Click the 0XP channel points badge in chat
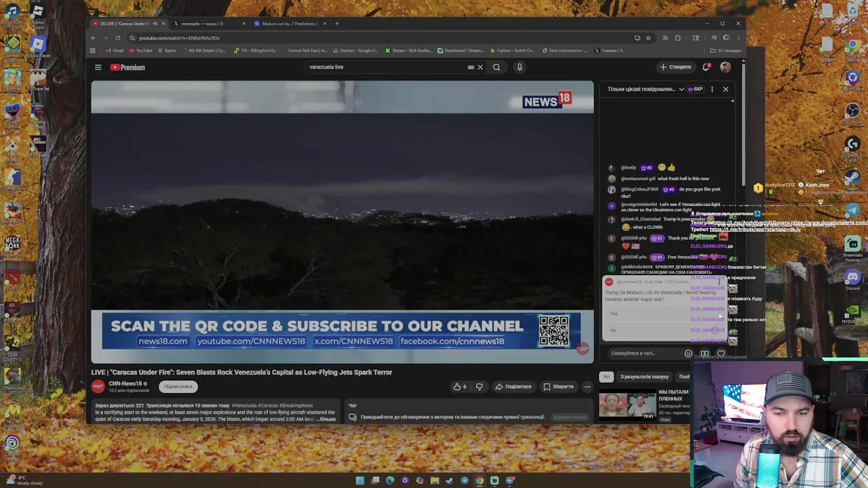Screen dimensions: 868x488 695,89
